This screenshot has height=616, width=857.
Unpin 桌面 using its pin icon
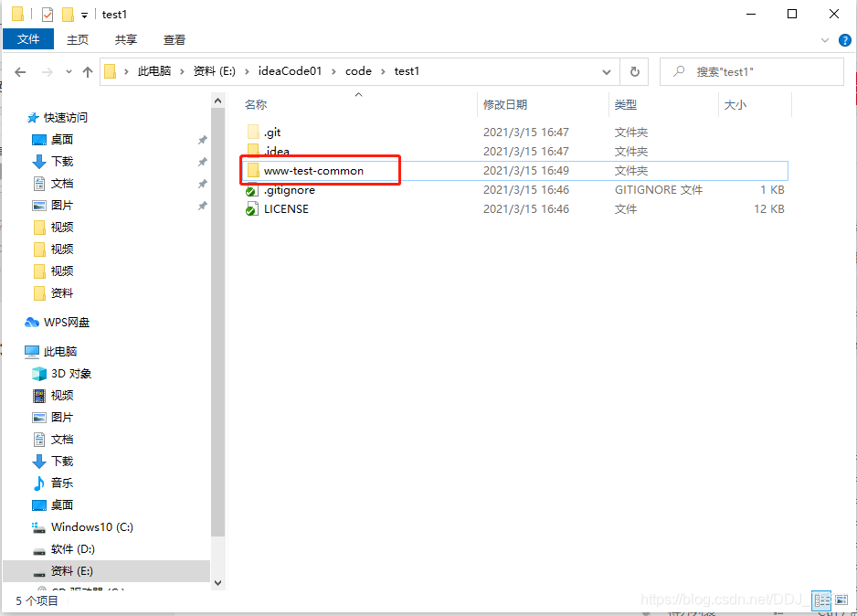tap(202, 140)
